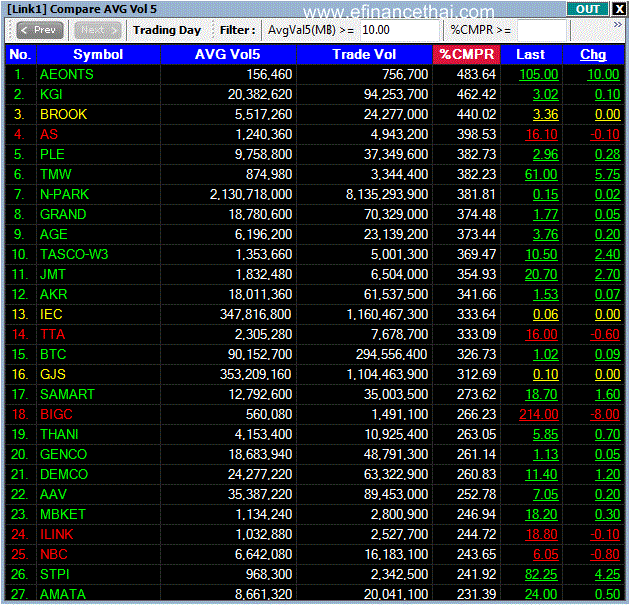Select the AKR symbol

pos(53,294)
